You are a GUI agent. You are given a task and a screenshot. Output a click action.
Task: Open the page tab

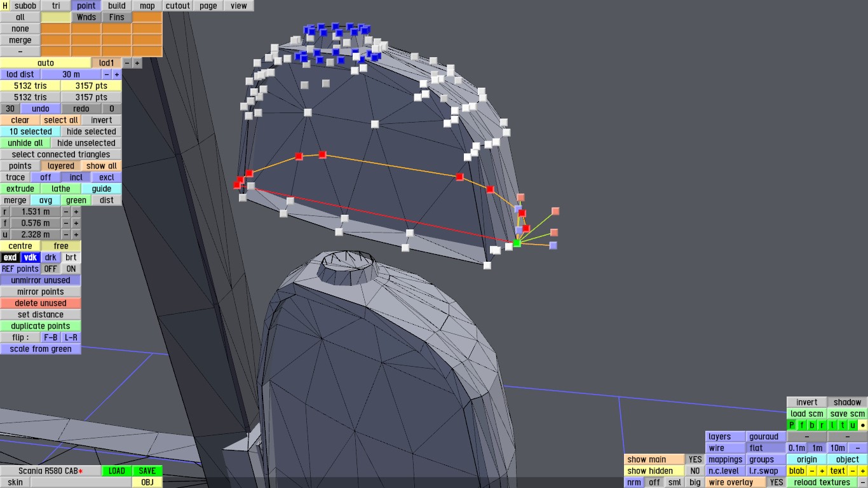click(x=208, y=6)
